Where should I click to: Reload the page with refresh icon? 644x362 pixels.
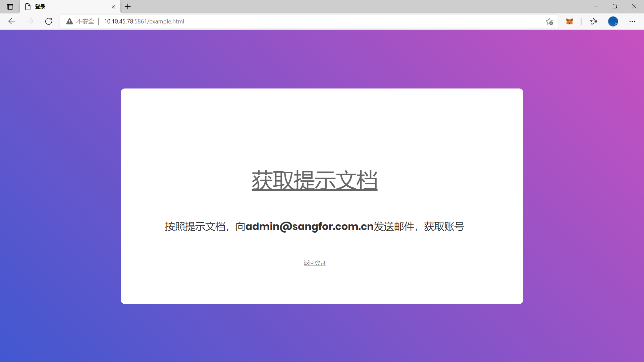click(x=49, y=21)
